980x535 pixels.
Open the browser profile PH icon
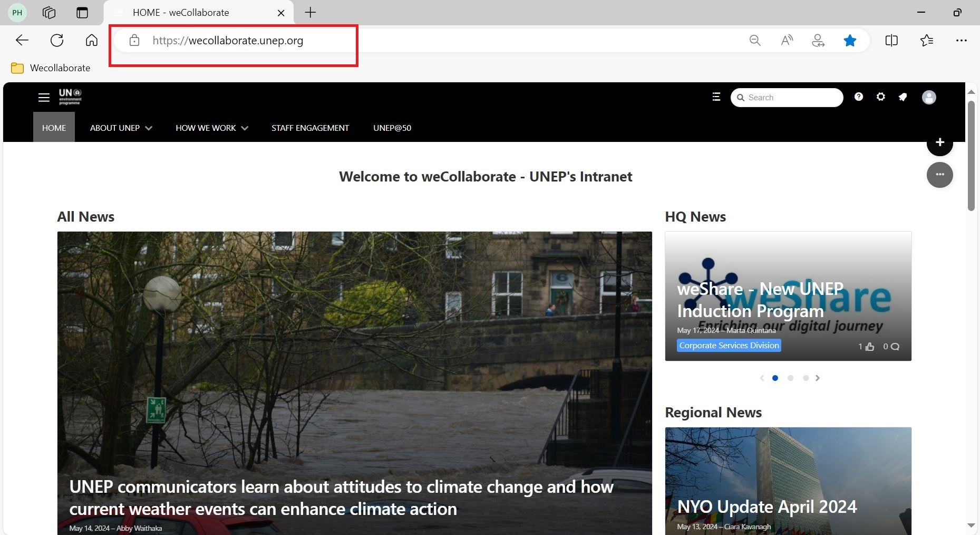click(17, 12)
